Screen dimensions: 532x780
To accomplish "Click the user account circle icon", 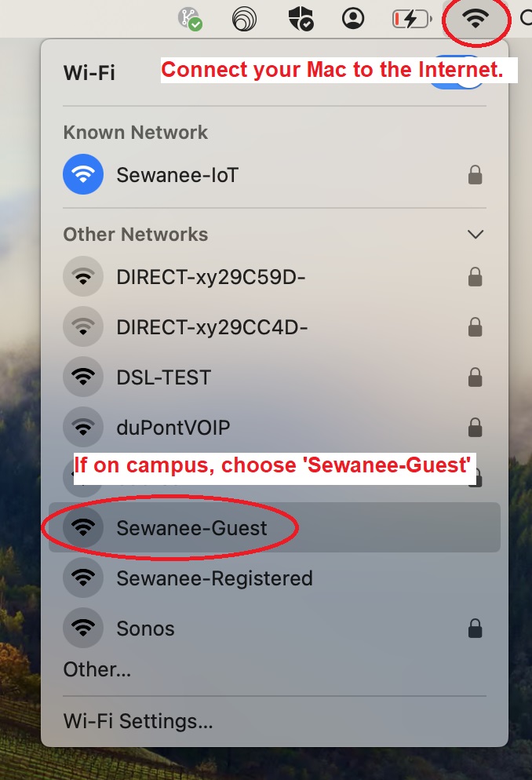I will (353, 19).
